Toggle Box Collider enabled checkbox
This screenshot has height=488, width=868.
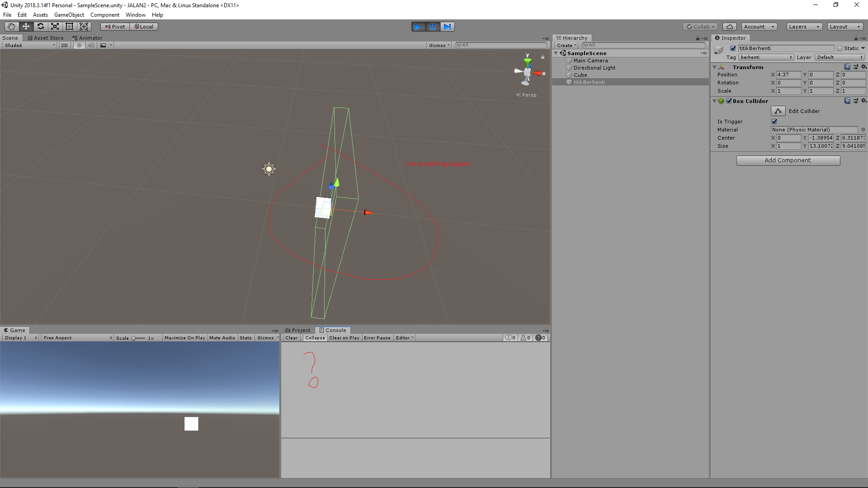click(x=729, y=101)
